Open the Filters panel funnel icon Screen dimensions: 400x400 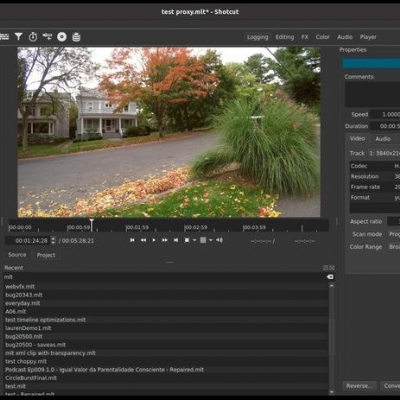pos(19,37)
